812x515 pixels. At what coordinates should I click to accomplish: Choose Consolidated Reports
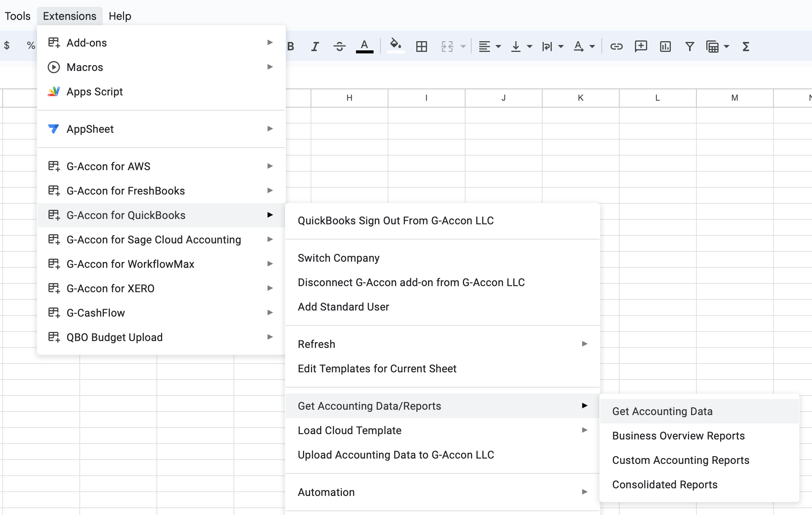[x=699, y=484]
